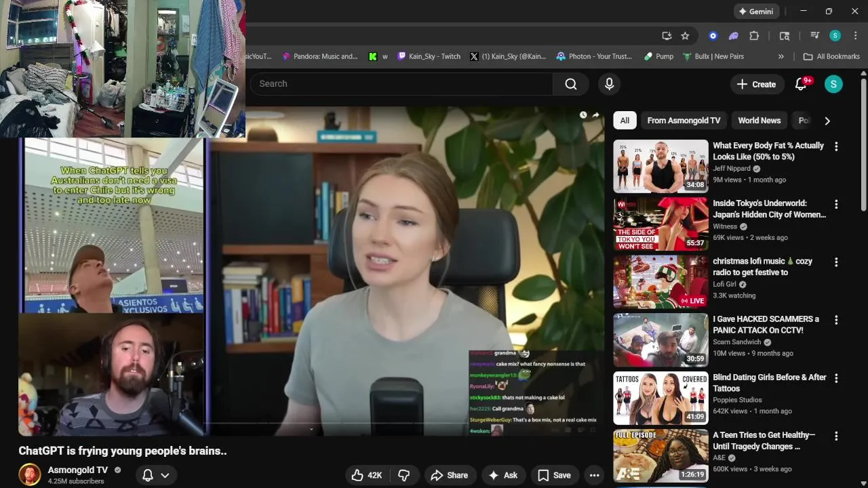Open title I Gave HACKED SCAMMERS a PANIC ATTACK
This screenshot has width=868, height=488.
pyautogui.click(x=766, y=325)
